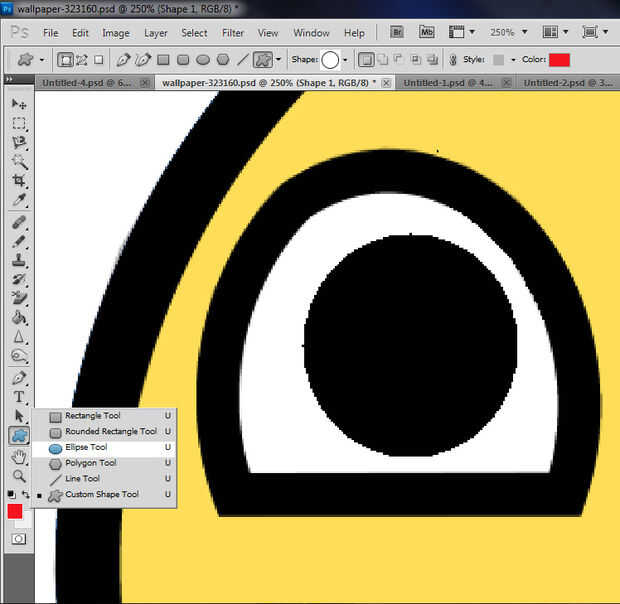Toggle Add to Shape Area option
Screen dimensions: 620x604
(x=383, y=60)
